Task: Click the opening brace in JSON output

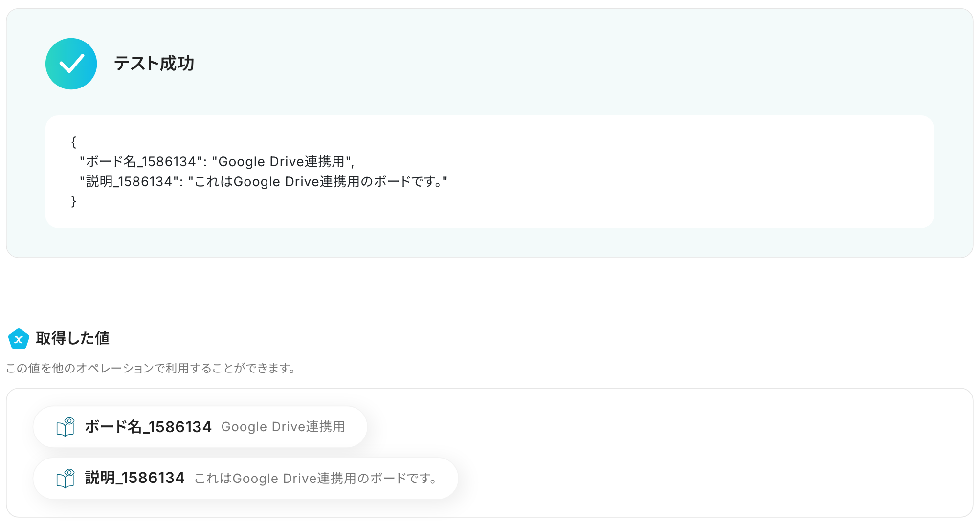Action: point(74,142)
